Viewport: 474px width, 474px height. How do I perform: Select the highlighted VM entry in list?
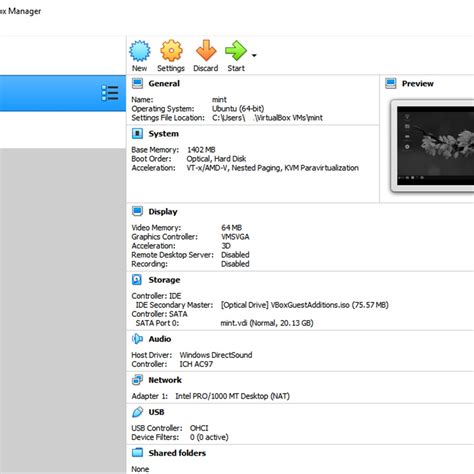(63, 93)
